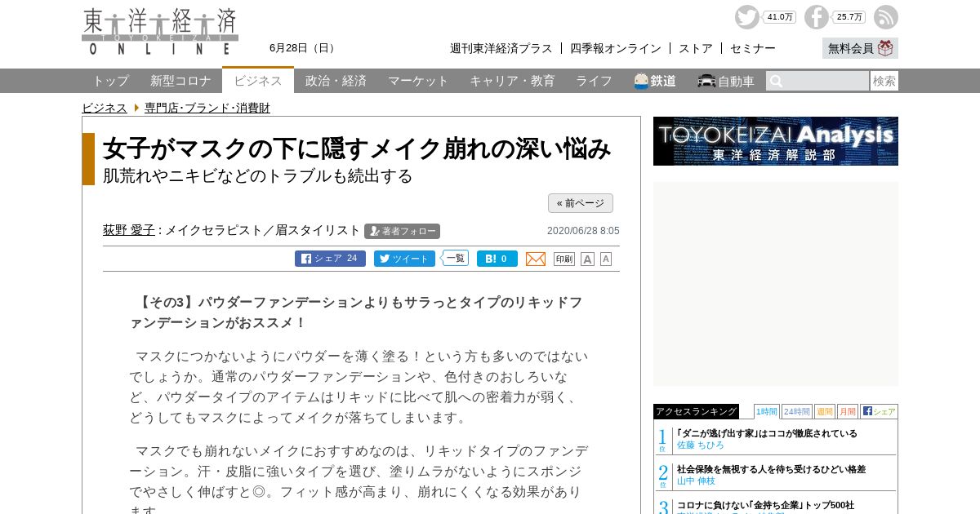
Task: Open the RSS feed icon
Action: [886, 17]
